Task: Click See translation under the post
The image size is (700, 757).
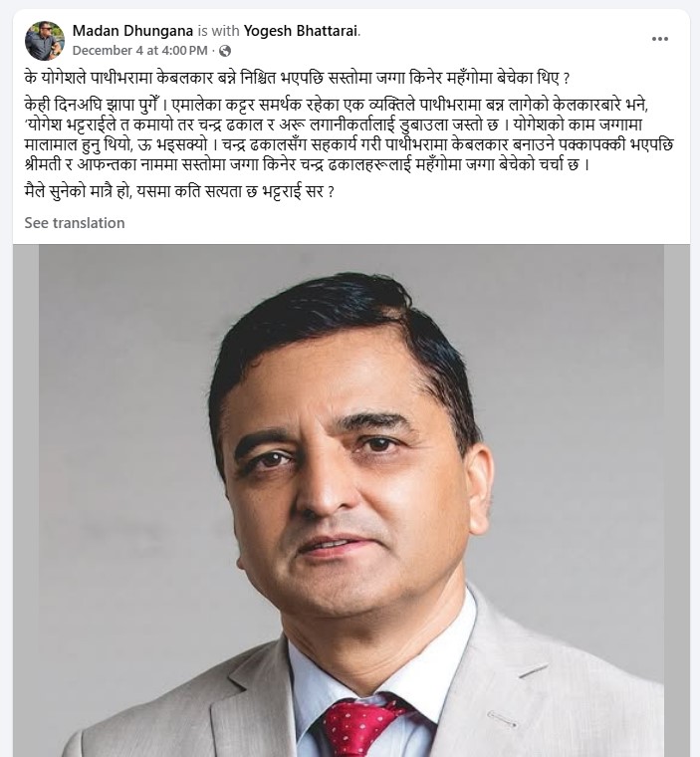Action: [x=75, y=223]
